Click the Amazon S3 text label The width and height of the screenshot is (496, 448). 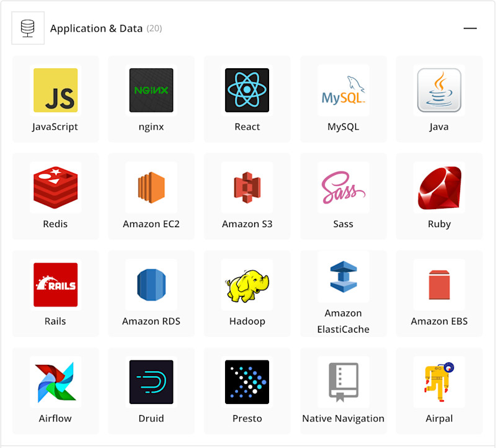[x=247, y=224]
